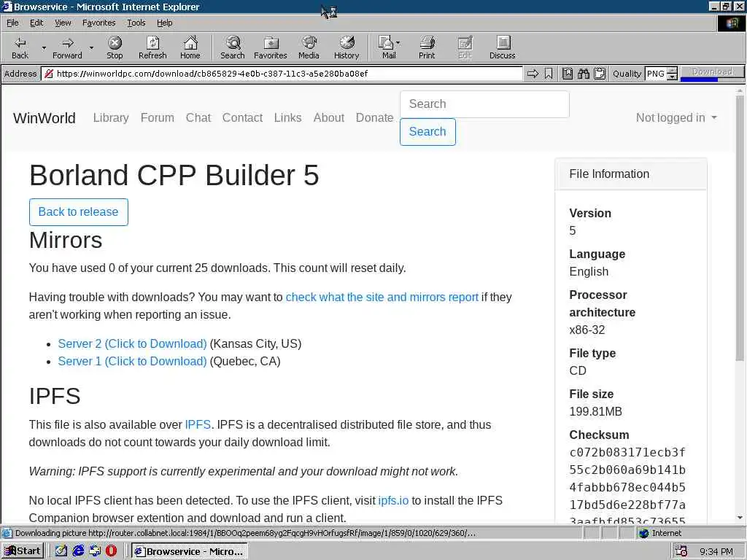Click the bookmark ribbon icon in address row
Image resolution: width=747 pixels, height=560 pixels.
pos(549,74)
